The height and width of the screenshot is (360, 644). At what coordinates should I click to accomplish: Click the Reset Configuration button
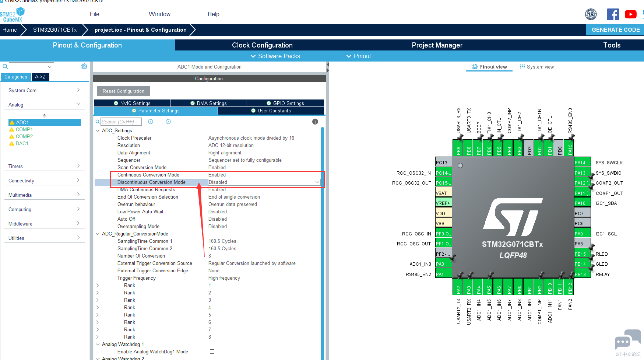point(123,91)
